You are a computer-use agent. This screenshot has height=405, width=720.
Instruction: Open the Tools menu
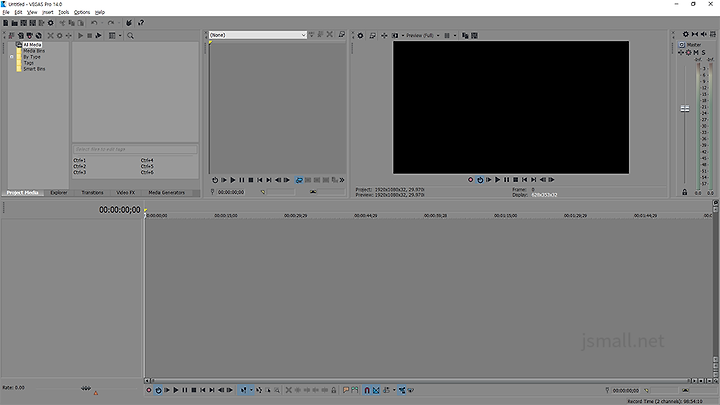click(x=63, y=12)
